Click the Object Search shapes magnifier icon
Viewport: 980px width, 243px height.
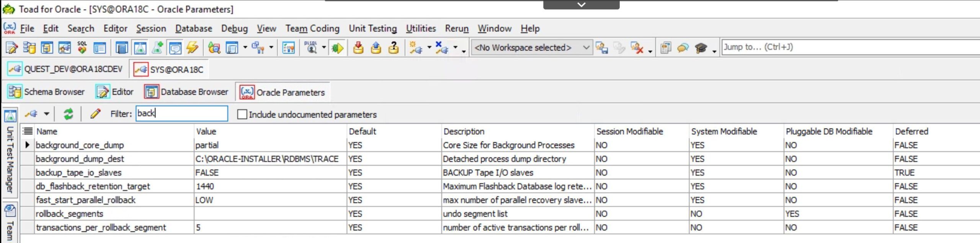click(214, 48)
